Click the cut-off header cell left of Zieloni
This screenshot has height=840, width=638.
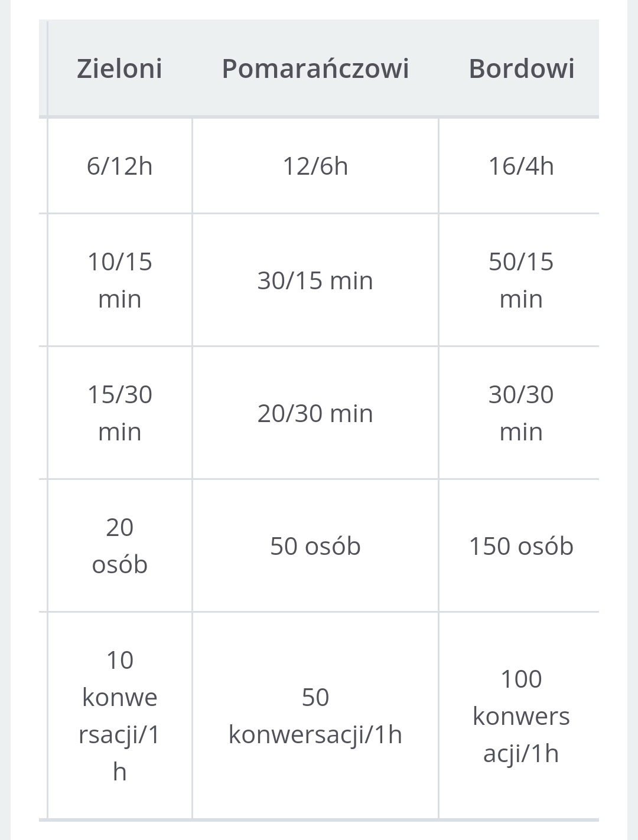coord(43,68)
